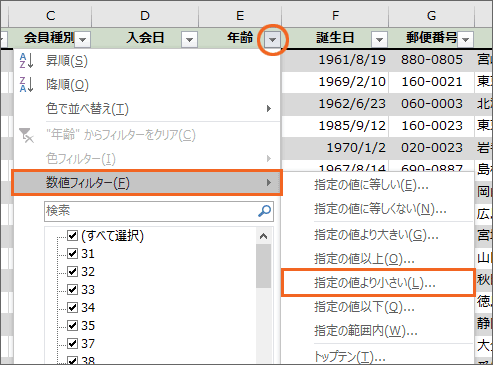This screenshot has height=365, width=493.
Task: Click postal code cell 880-0805
Action: click(431, 60)
